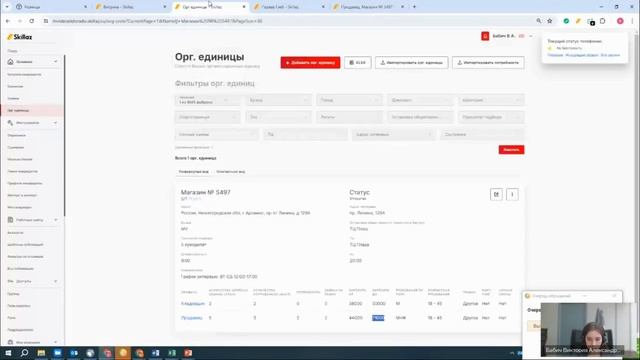This screenshot has height=360, width=640.
Task: Click the ТЦ filter field
Action: [305, 134]
